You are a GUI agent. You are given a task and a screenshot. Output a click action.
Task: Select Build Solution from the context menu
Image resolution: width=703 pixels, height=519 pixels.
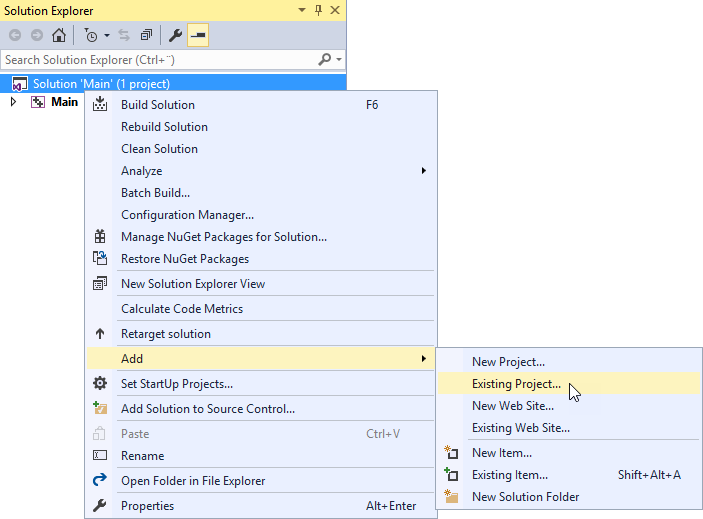click(158, 105)
